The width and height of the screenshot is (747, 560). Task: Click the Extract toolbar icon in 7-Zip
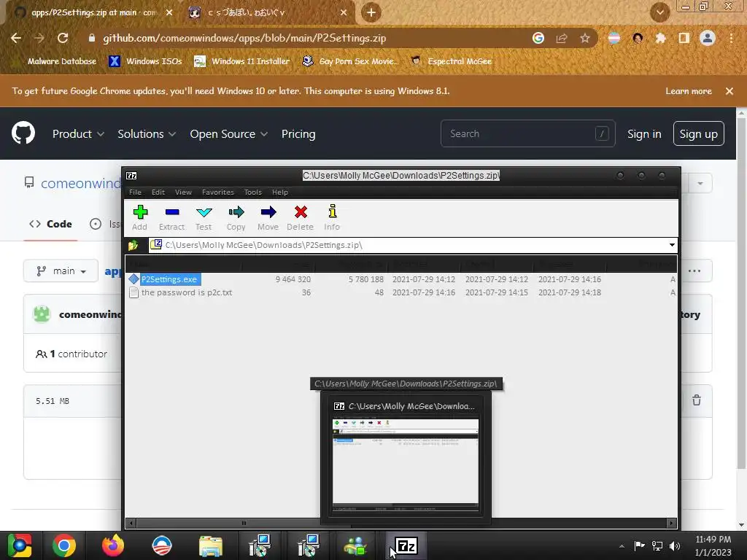pyautogui.click(x=171, y=217)
